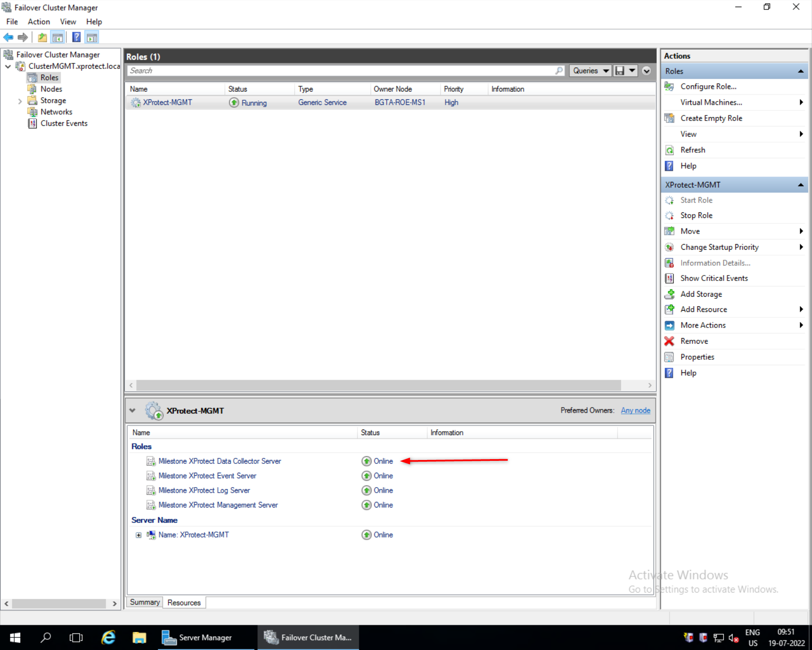Click the forward navigation arrow in the toolbar
This screenshot has height=650, width=812.
[x=22, y=37]
